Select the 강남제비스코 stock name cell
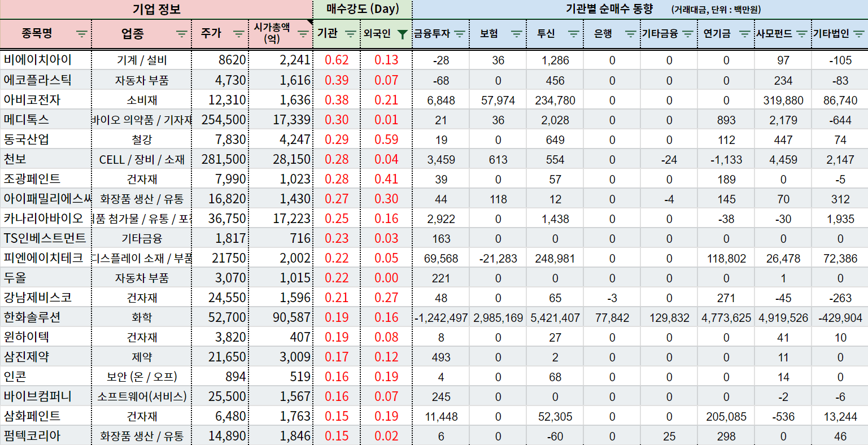This screenshot has width=868, height=445. (x=45, y=297)
